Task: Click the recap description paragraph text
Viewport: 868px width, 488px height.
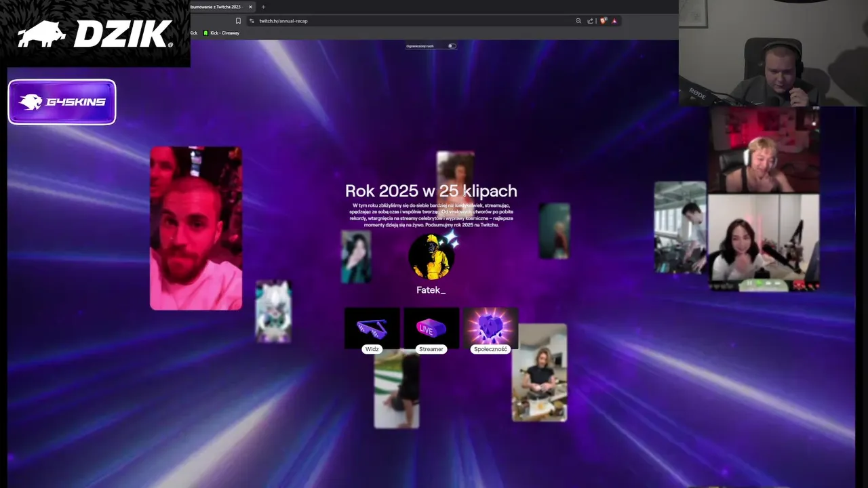Action: (431, 215)
